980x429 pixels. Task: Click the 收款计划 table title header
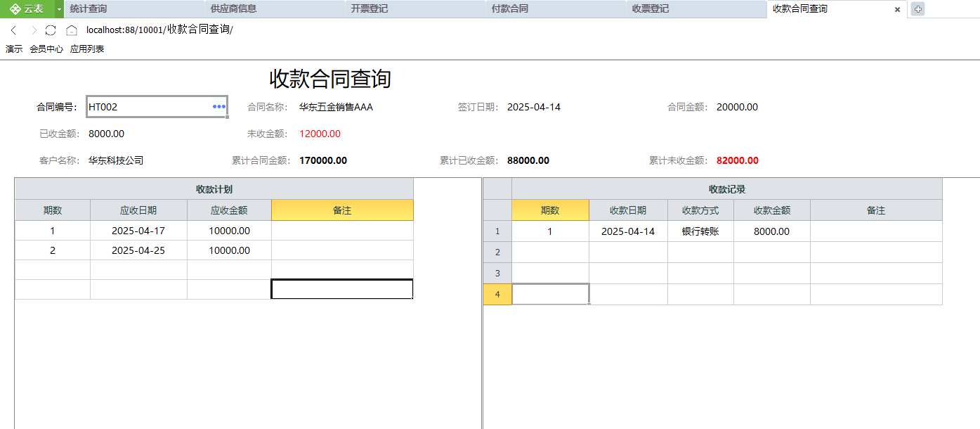pos(214,189)
